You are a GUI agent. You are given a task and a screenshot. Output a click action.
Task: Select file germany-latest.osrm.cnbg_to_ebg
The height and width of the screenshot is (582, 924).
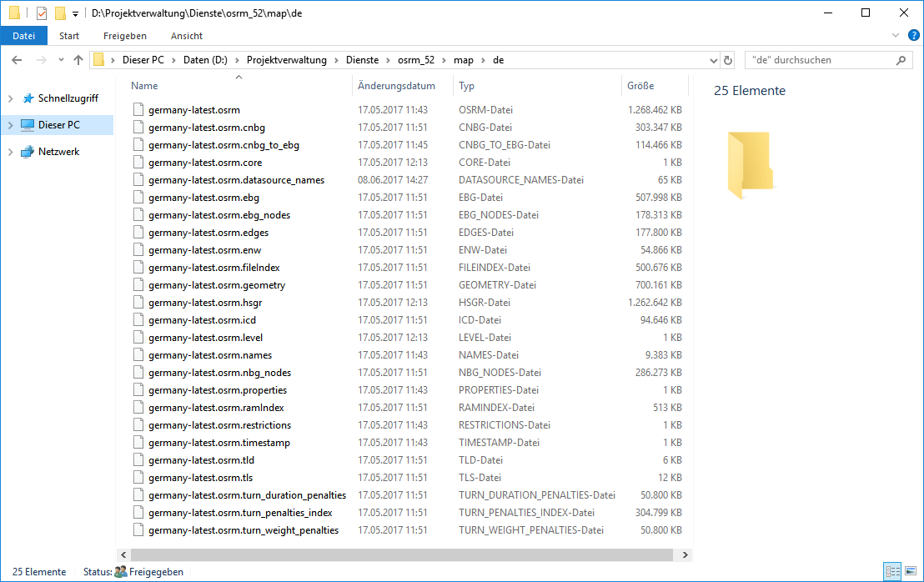tap(223, 145)
